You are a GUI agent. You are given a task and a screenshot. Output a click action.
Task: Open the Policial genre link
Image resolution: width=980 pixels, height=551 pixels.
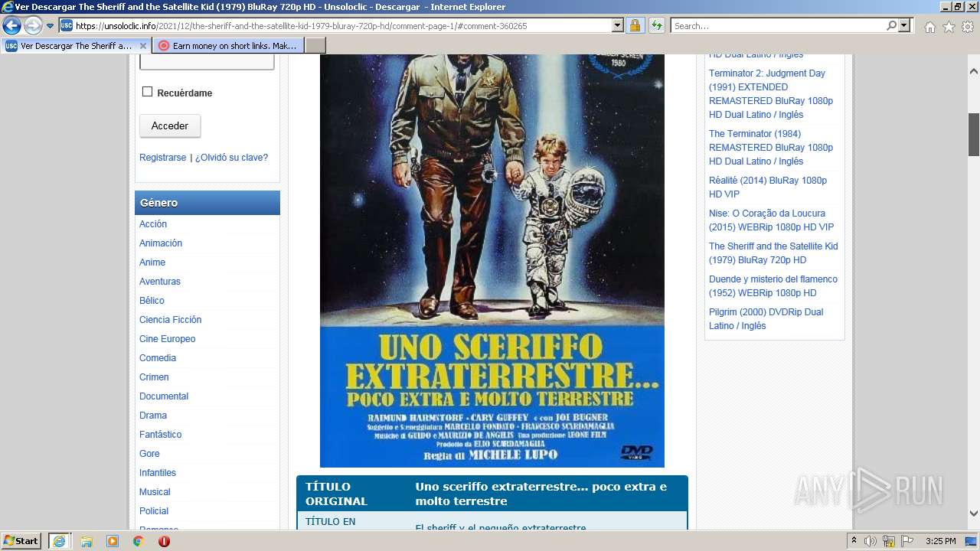pyautogui.click(x=154, y=511)
